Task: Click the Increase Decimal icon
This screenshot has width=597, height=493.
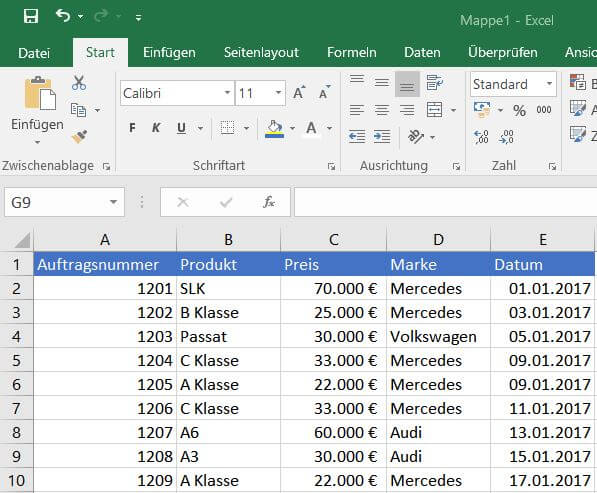Action: 482,137
